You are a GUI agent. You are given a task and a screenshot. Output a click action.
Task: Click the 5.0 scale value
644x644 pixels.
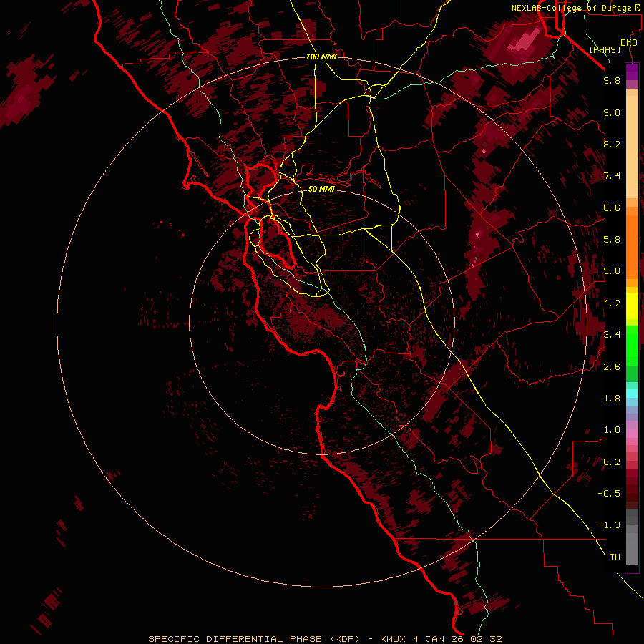612,271
